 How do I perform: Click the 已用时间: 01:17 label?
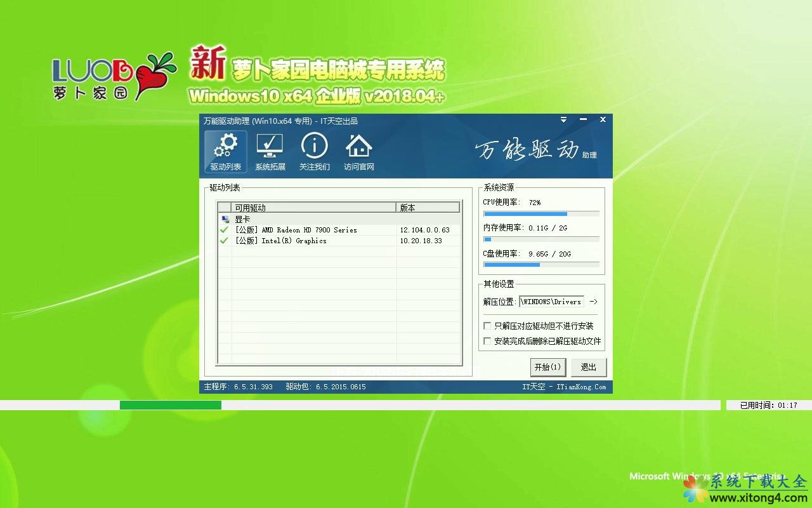click(x=769, y=405)
